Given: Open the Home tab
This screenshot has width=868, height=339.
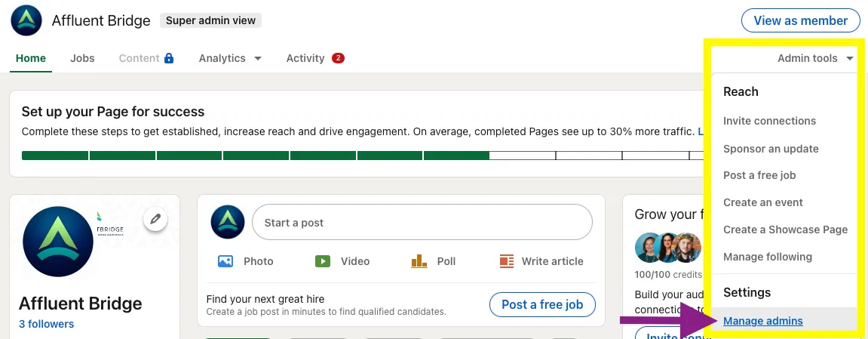Looking at the screenshot, I should pyautogui.click(x=31, y=58).
